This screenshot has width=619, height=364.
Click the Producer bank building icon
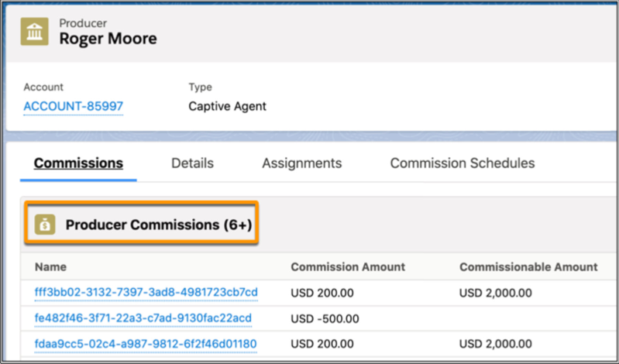[x=34, y=31]
